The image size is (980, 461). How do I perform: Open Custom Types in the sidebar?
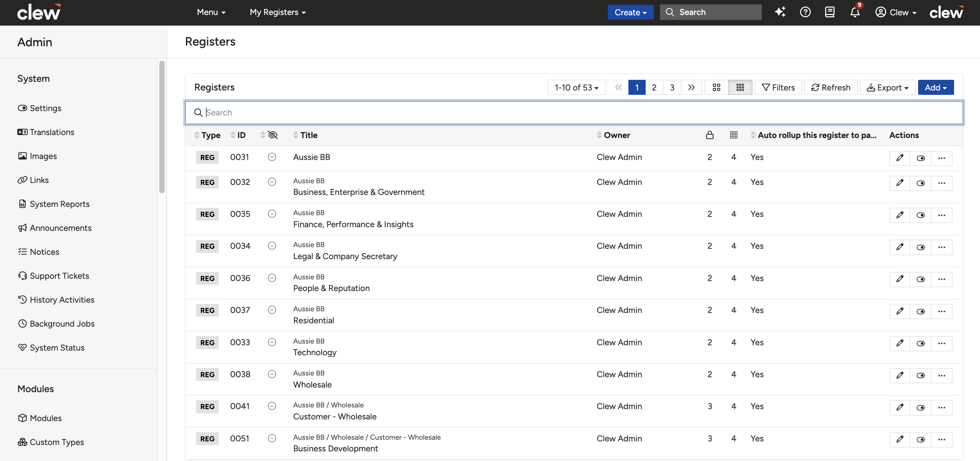[51, 442]
